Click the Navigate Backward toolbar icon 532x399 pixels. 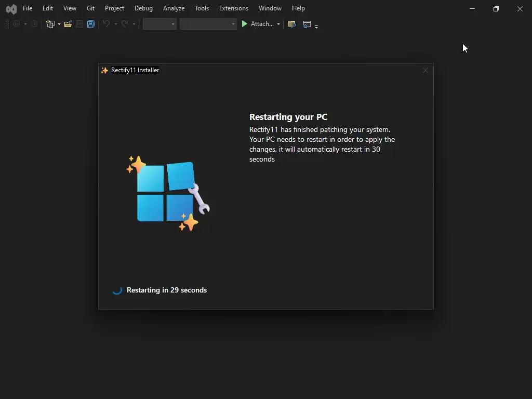coord(17,24)
